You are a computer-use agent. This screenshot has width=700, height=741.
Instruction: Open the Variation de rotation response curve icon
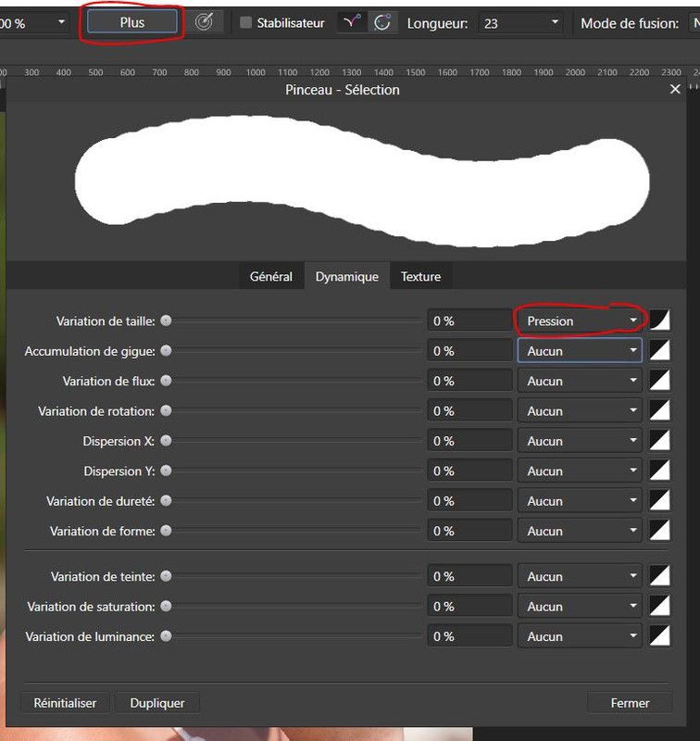click(x=659, y=410)
